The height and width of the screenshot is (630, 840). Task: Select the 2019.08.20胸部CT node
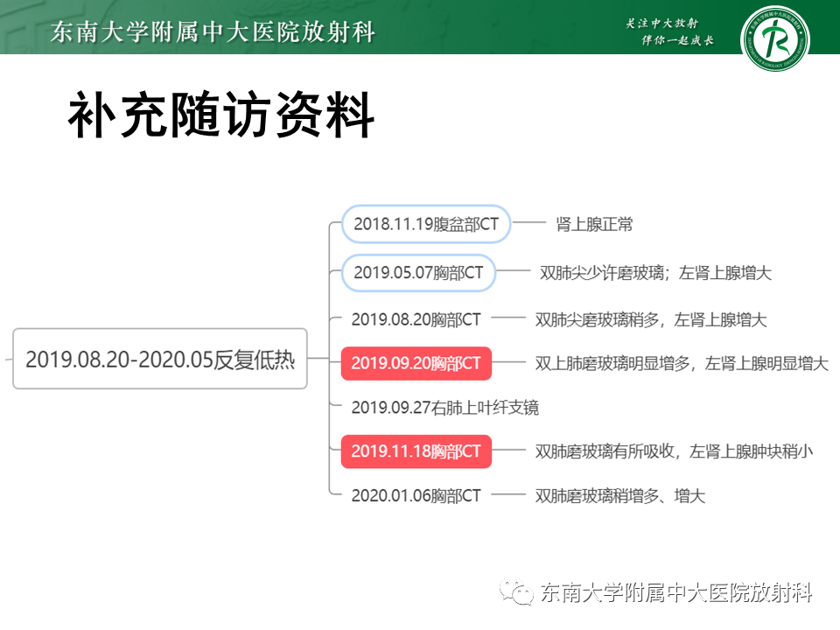416,320
